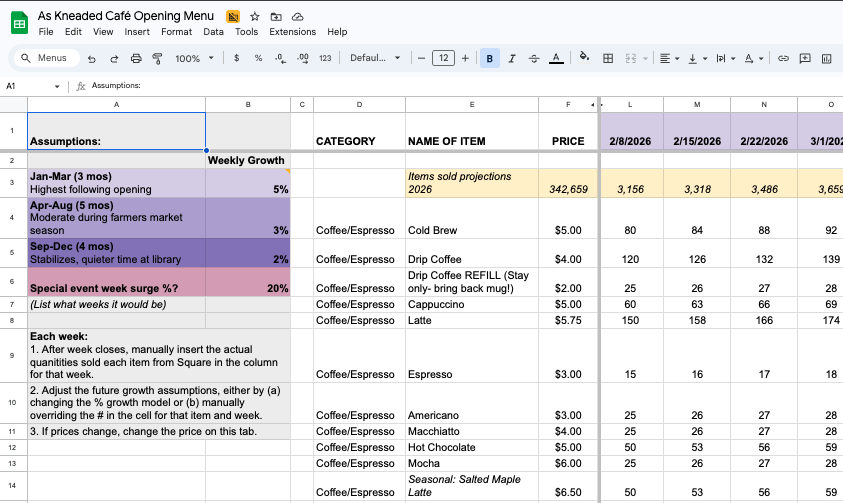The image size is (843, 503).
Task: Click the document title As Kneaded Café Opening Menu
Action: tap(126, 16)
